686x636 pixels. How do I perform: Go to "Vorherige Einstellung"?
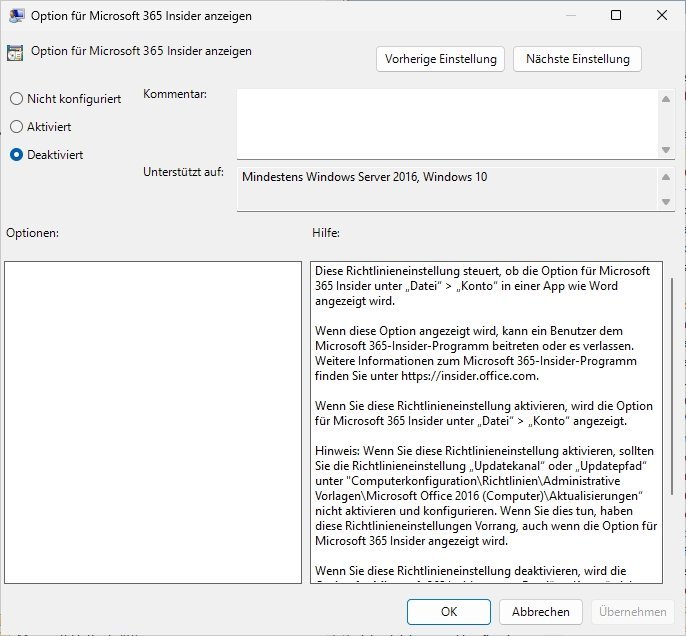(441, 59)
